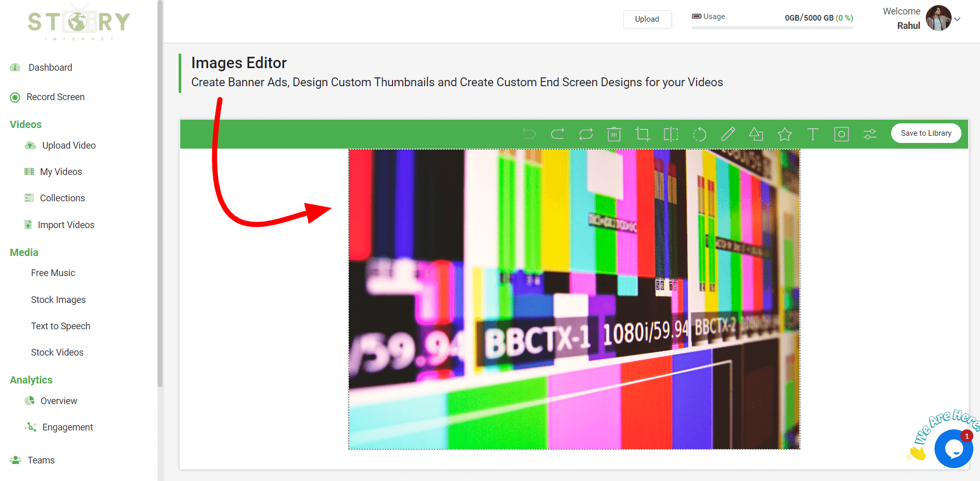980x481 pixels.
Task: Click the Story Internet logo
Action: coord(79,22)
